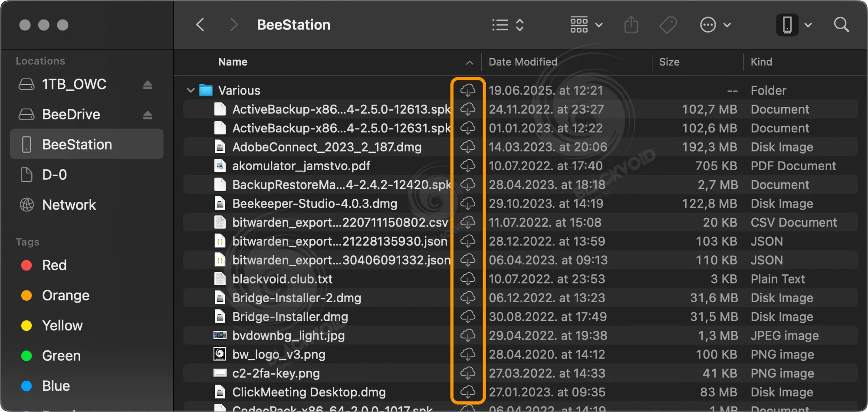Select 1TB_OWC in the sidebar
Screen dimensions: 868x412
click(86, 84)
